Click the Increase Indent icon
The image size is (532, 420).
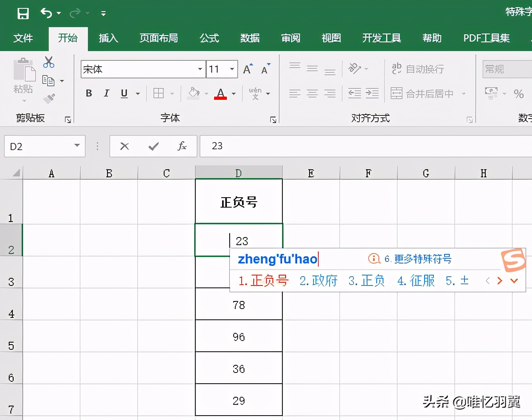(x=372, y=93)
